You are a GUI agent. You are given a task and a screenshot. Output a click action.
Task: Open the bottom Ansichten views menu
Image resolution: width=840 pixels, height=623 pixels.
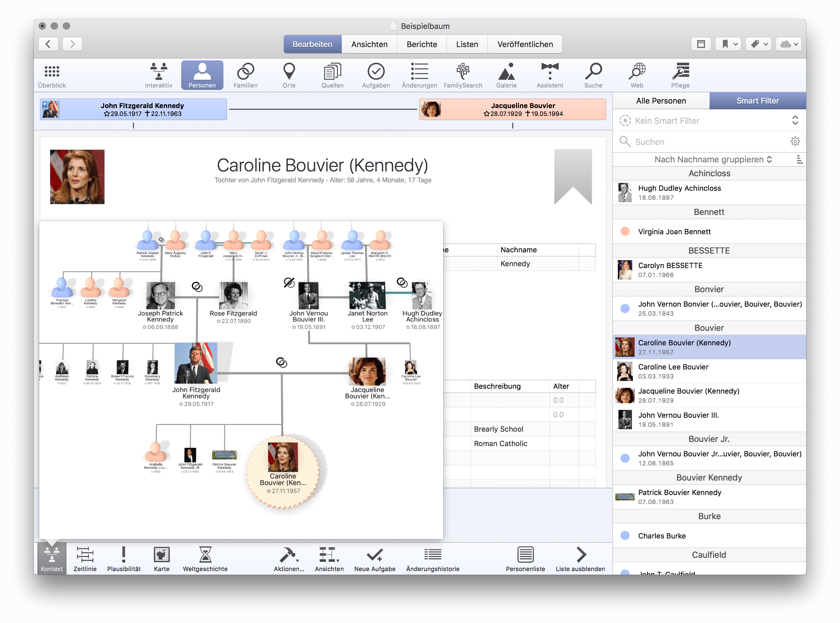329,559
